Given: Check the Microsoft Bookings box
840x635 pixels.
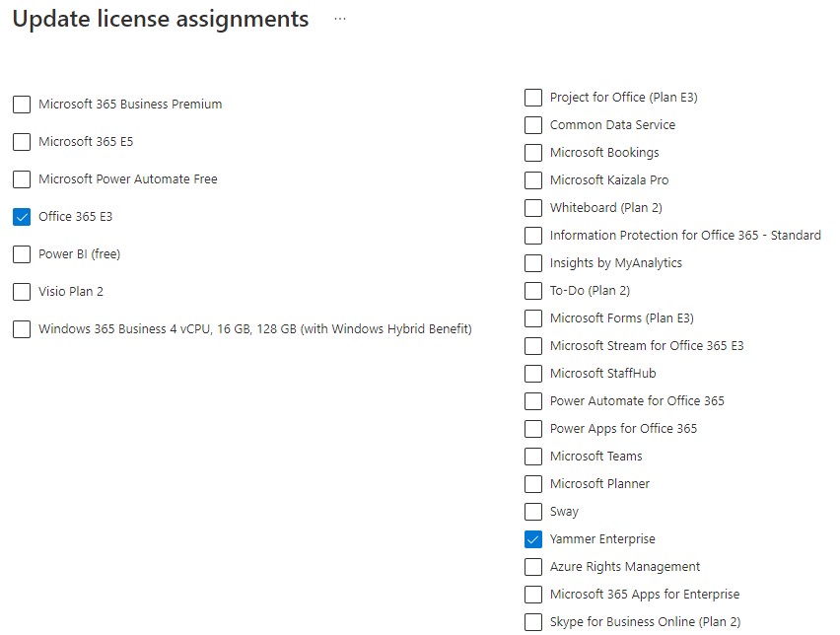Looking at the screenshot, I should [x=532, y=152].
